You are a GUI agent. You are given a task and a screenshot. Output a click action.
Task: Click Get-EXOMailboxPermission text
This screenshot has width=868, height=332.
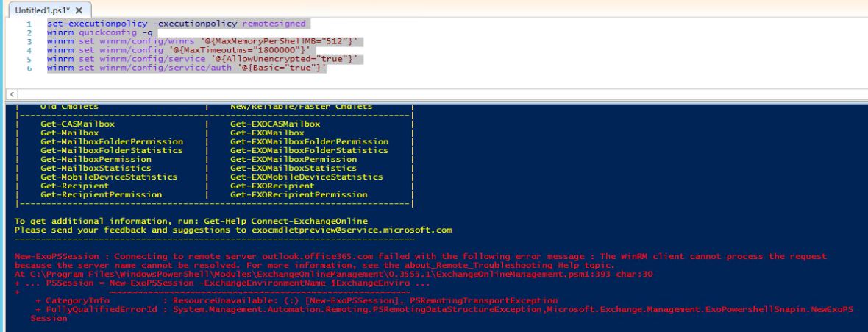(294, 160)
